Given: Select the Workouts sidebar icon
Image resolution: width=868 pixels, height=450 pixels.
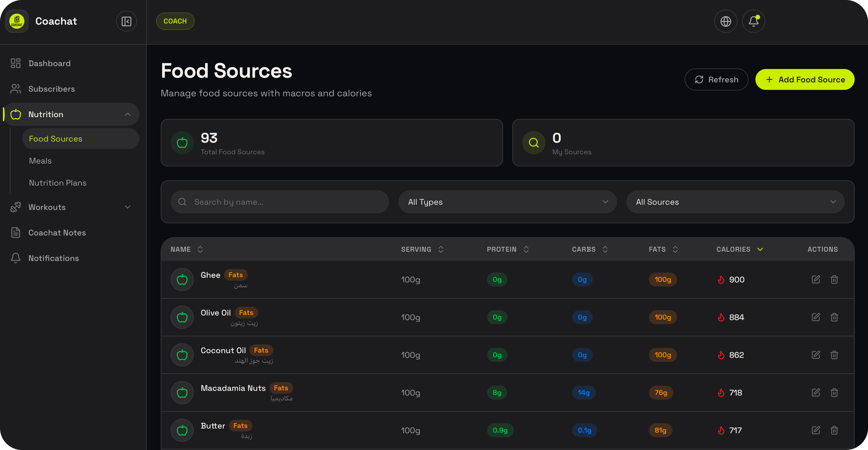Looking at the screenshot, I should click(x=15, y=207).
